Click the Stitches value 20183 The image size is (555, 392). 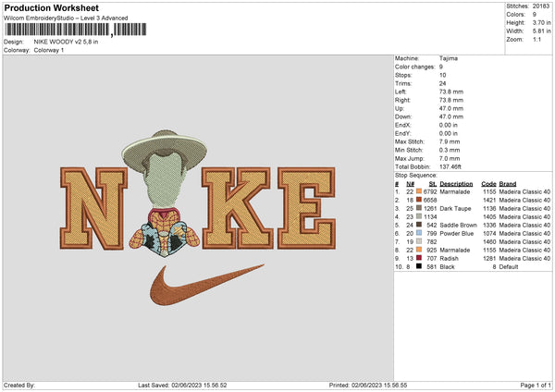tap(541, 6)
